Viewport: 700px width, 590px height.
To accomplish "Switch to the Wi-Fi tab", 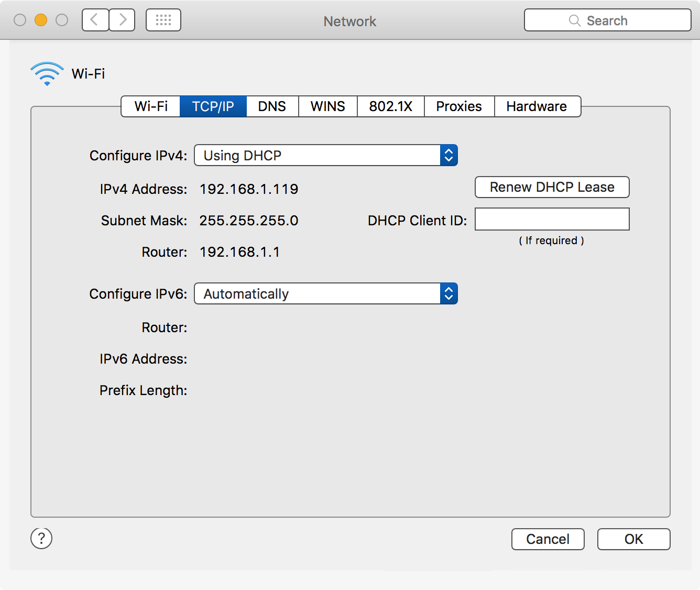I will [x=151, y=106].
